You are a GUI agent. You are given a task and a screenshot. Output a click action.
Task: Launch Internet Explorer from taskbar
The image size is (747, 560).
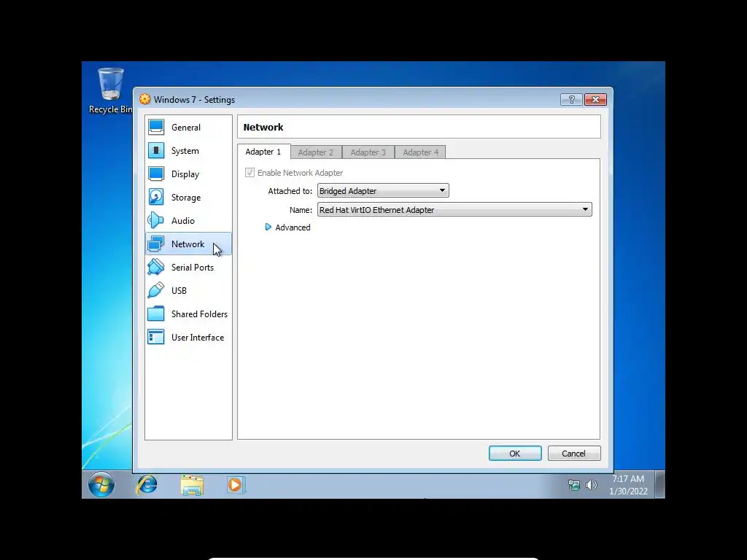[x=147, y=485]
